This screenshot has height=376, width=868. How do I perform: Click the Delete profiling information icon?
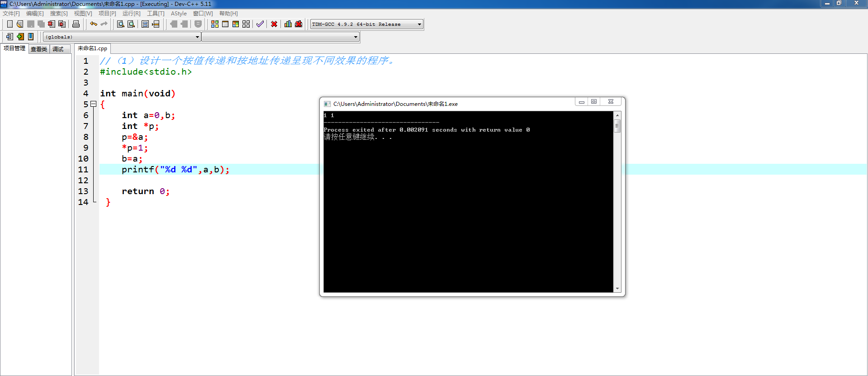pos(299,24)
